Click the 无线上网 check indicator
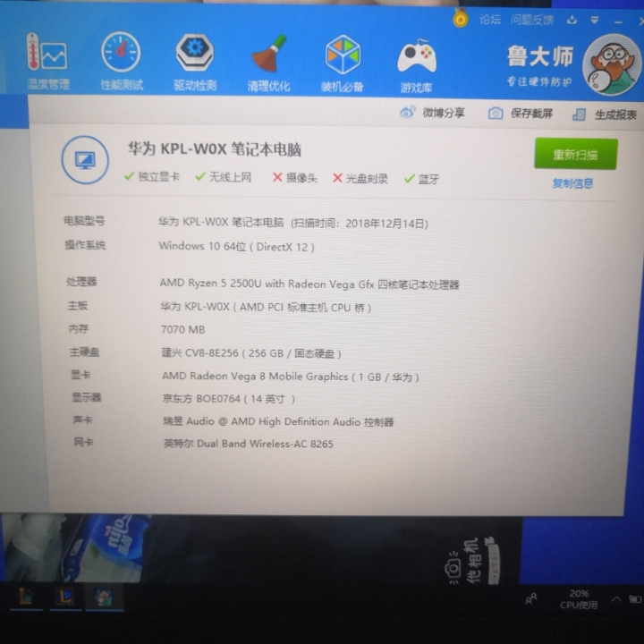 pos(224,177)
